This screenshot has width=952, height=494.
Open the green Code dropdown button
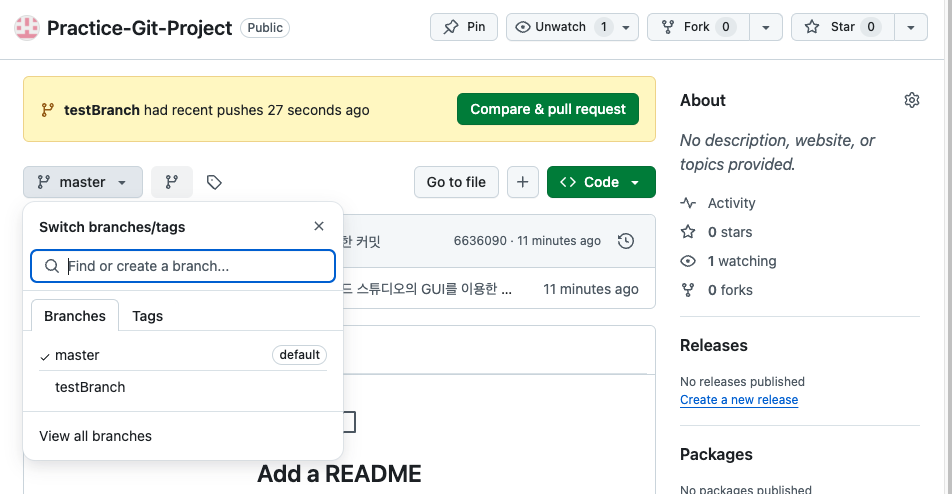pos(601,182)
